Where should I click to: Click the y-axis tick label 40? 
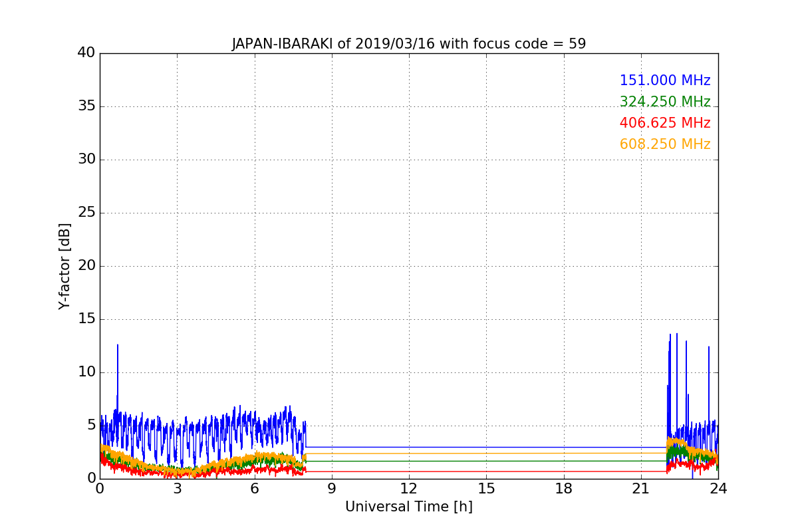coord(86,53)
